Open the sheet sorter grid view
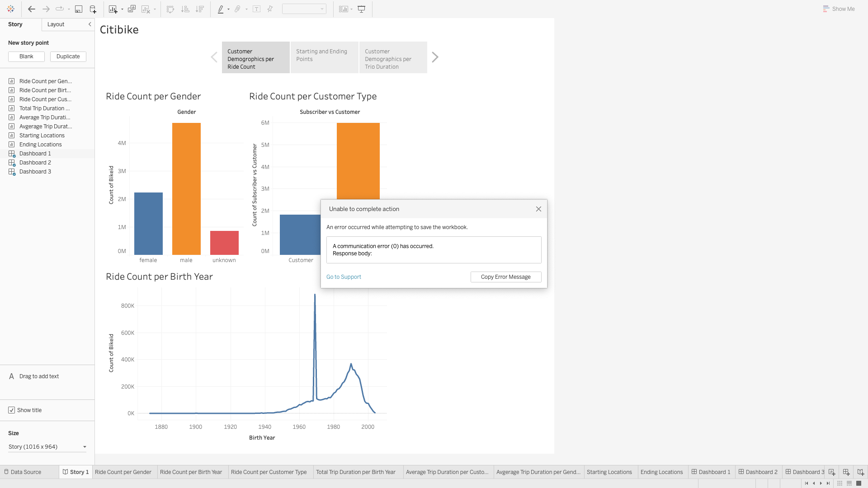 [839, 483]
